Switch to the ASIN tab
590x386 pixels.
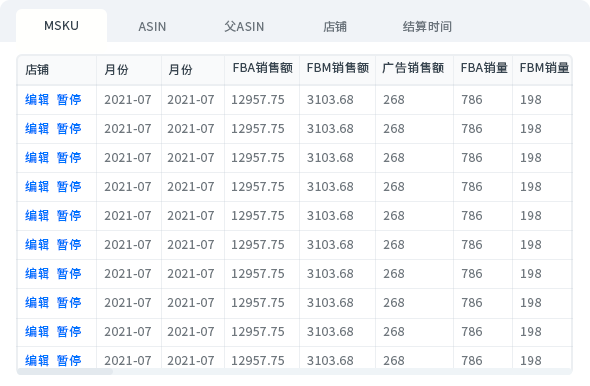[x=152, y=26]
